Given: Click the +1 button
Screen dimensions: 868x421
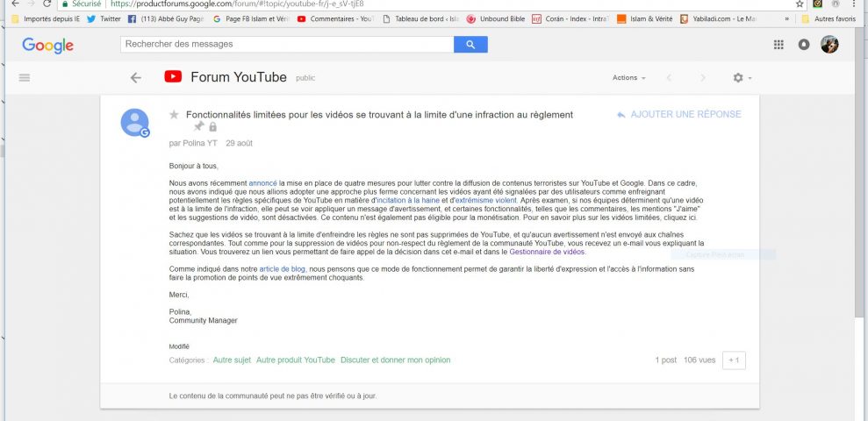Looking at the screenshot, I should (734, 360).
